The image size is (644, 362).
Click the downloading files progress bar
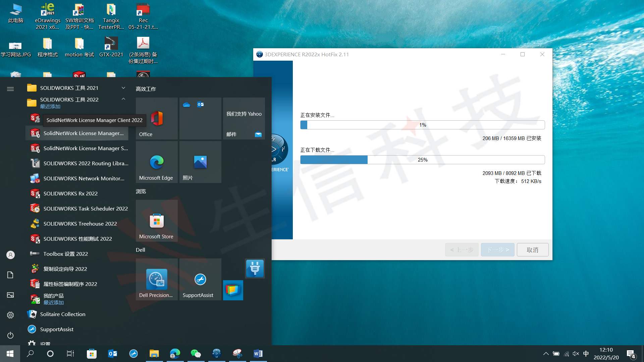[423, 160]
